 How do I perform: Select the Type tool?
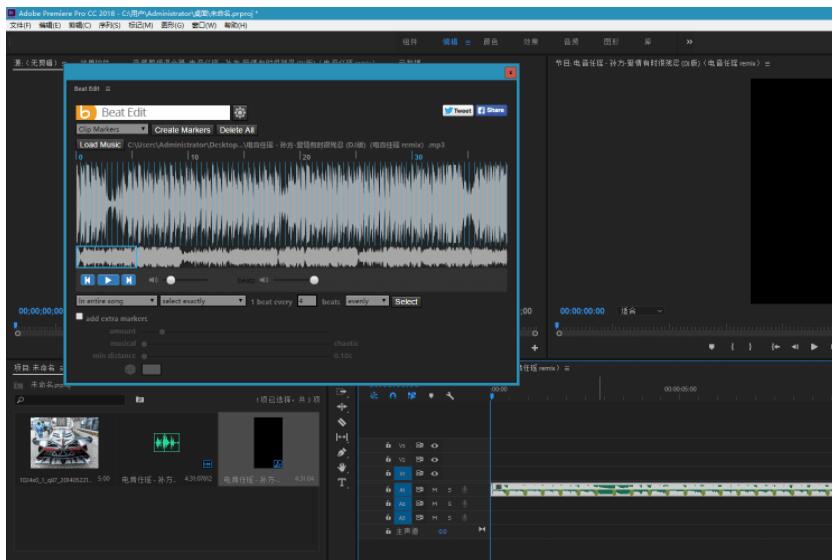tap(342, 483)
